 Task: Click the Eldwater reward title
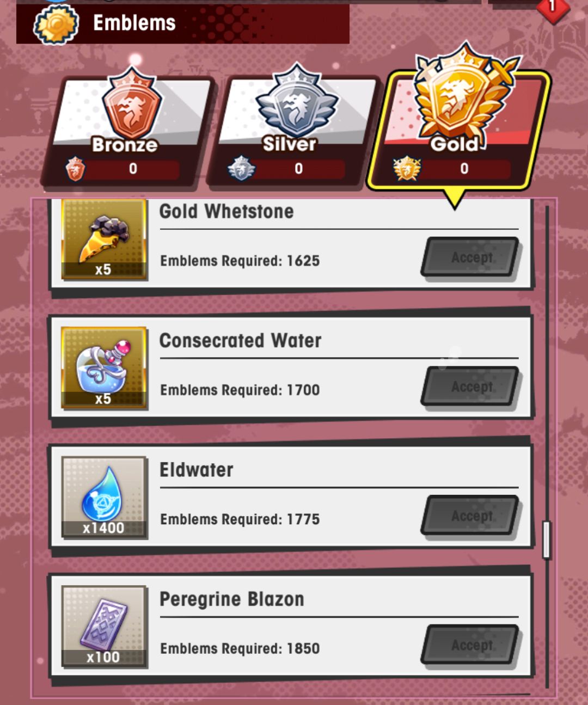[196, 470]
